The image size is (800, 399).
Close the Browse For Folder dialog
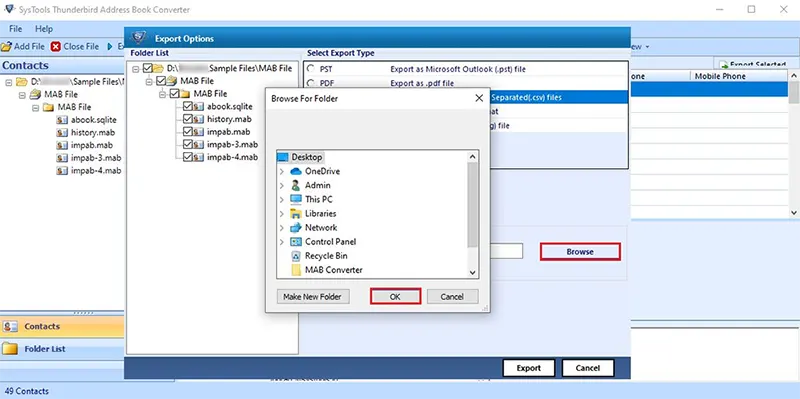[479, 98]
